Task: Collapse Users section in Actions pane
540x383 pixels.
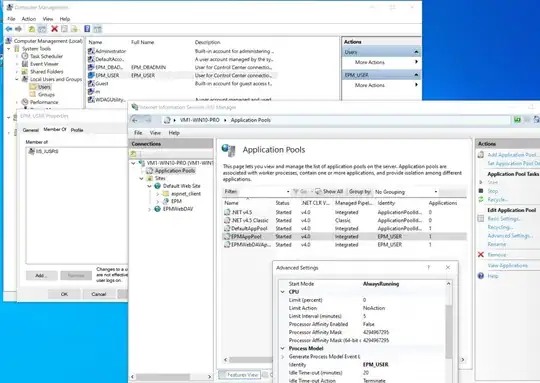Action: tap(416, 52)
